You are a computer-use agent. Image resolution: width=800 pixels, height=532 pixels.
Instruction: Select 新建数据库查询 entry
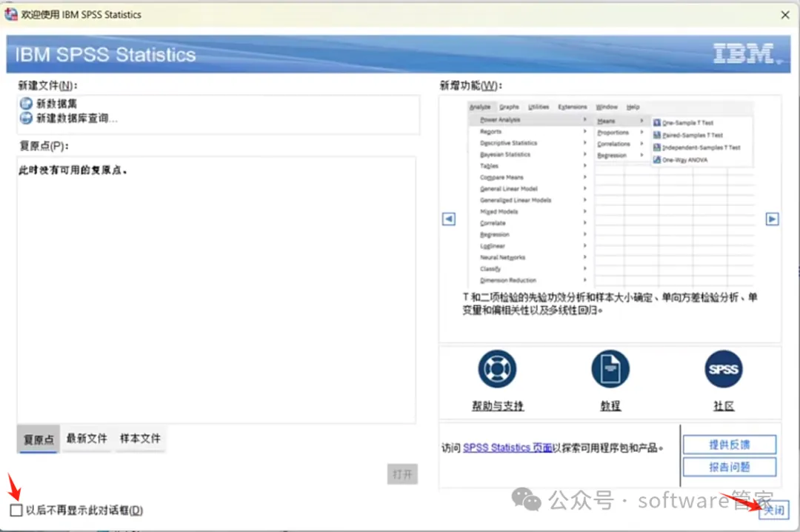pyautogui.click(x=77, y=119)
